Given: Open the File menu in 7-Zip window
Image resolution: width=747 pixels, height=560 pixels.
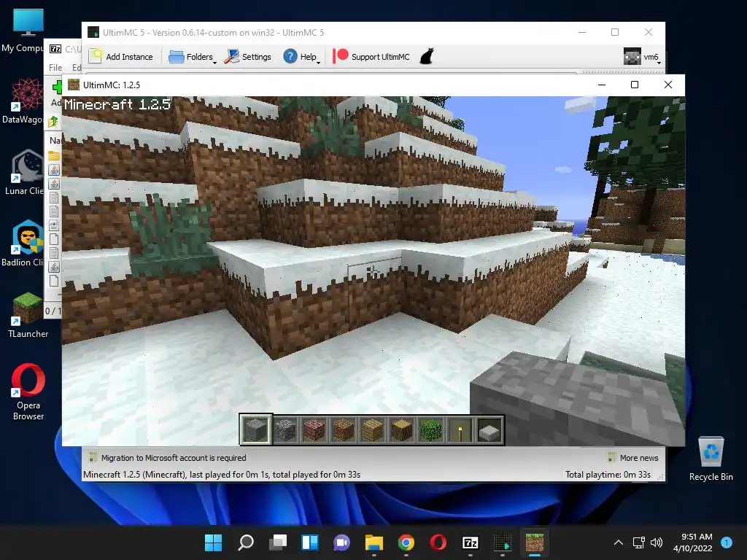Looking at the screenshot, I should (x=55, y=68).
